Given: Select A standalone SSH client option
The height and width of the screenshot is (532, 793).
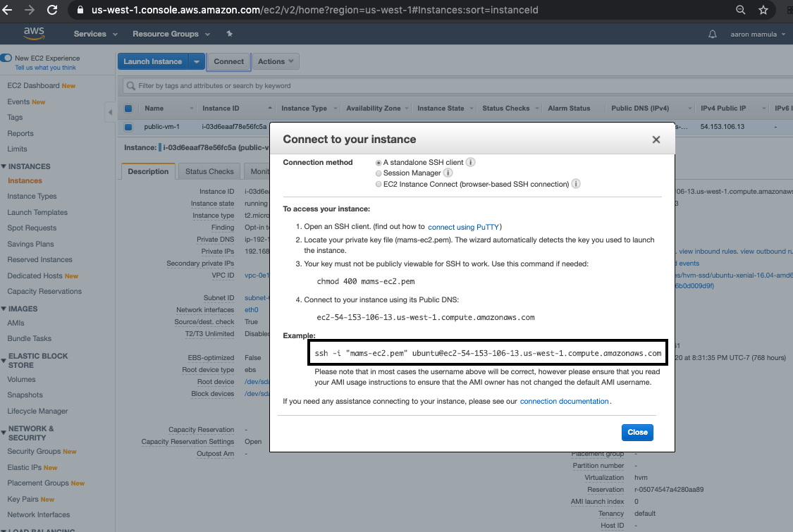Looking at the screenshot, I should pos(379,162).
